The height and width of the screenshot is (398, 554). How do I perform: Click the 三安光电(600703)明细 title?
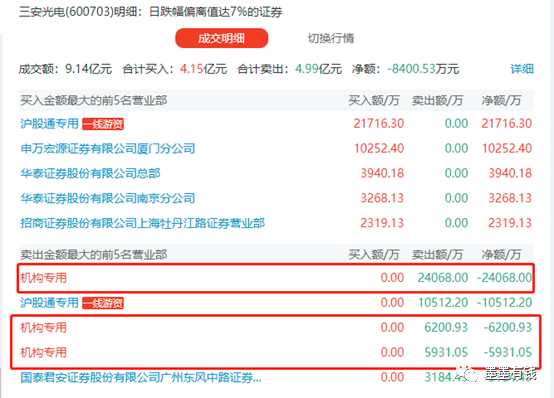78,12
